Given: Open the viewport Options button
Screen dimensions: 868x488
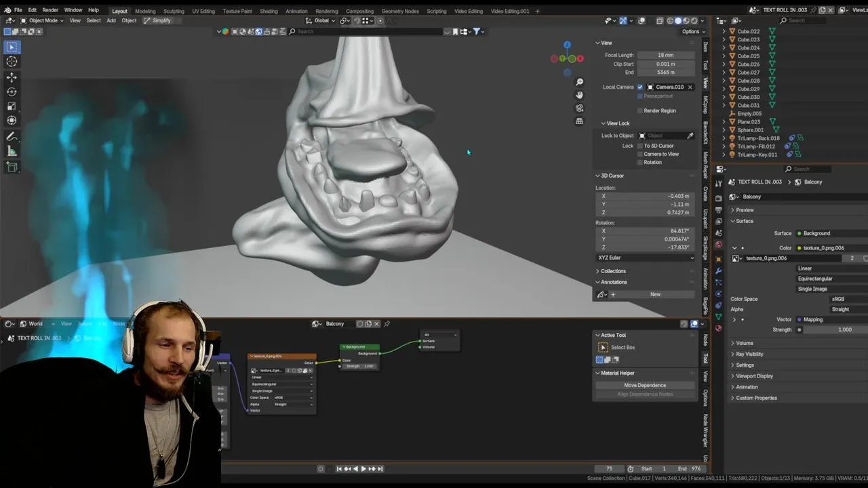Looking at the screenshot, I should coord(692,31).
